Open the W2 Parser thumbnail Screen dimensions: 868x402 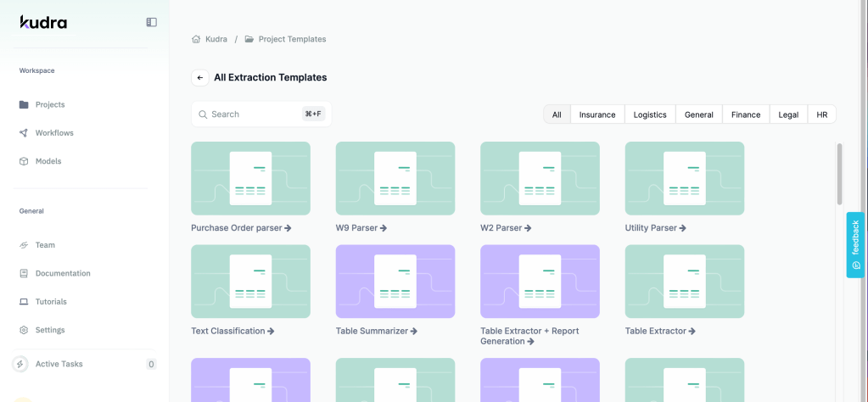coord(540,178)
